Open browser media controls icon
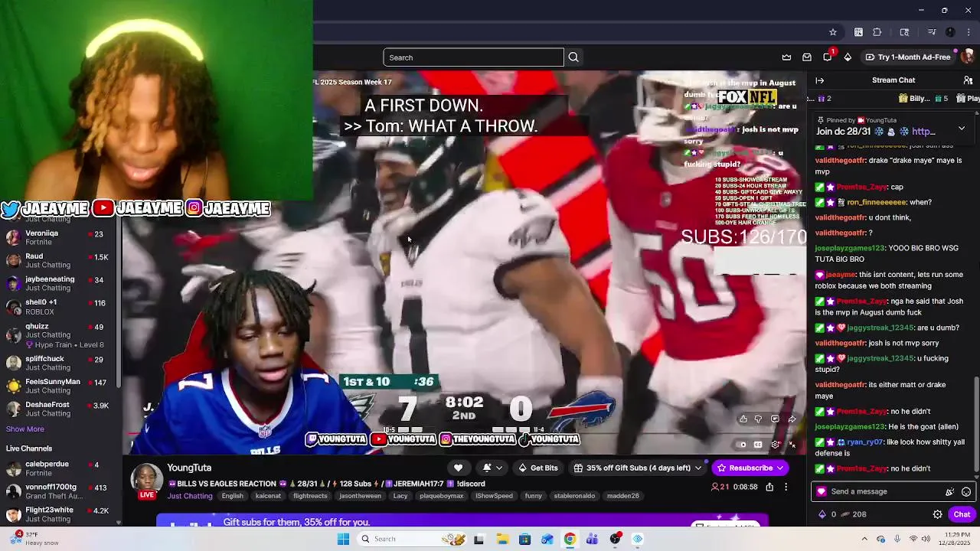980x551 pixels. coord(932,32)
